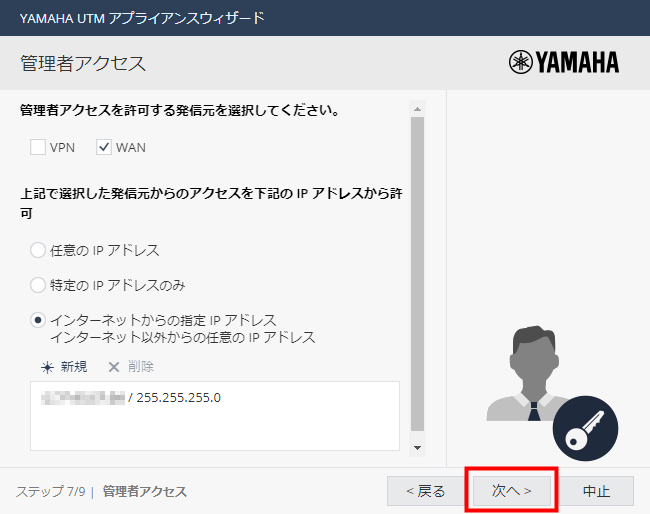Click the YAMAHA tuning fork logo
The width and height of the screenshot is (650, 514).
click(521, 62)
